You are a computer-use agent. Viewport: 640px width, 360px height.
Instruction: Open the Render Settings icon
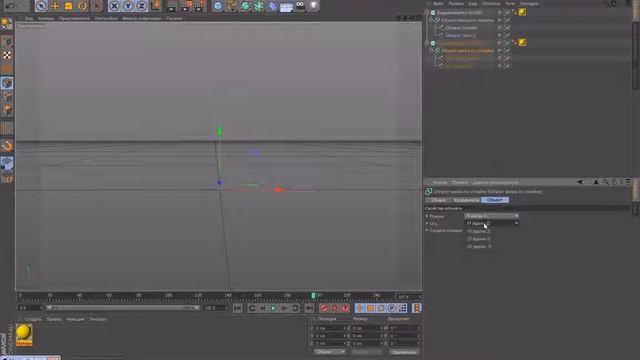(200, 6)
